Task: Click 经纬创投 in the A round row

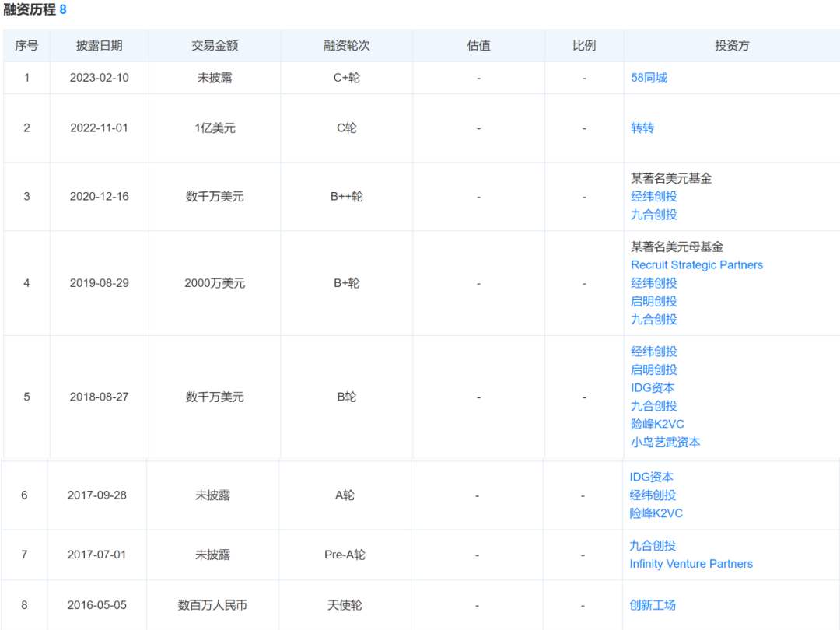Action: coord(653,495)
